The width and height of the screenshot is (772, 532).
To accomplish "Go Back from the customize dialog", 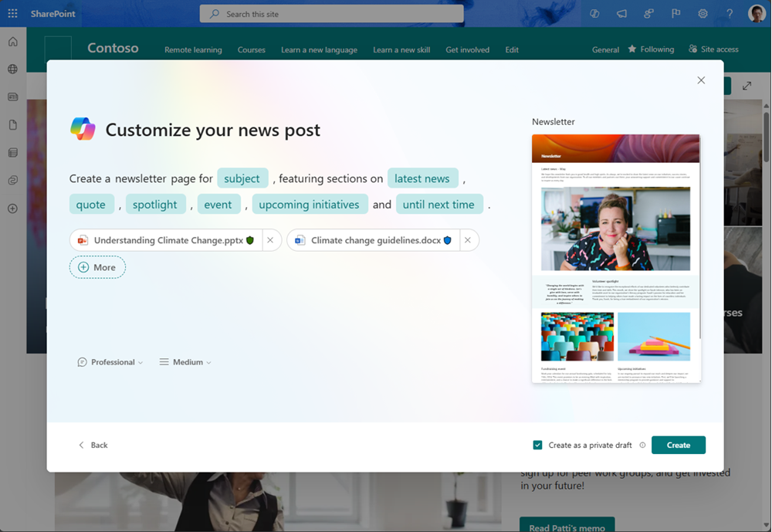I will tap(93, 446).
